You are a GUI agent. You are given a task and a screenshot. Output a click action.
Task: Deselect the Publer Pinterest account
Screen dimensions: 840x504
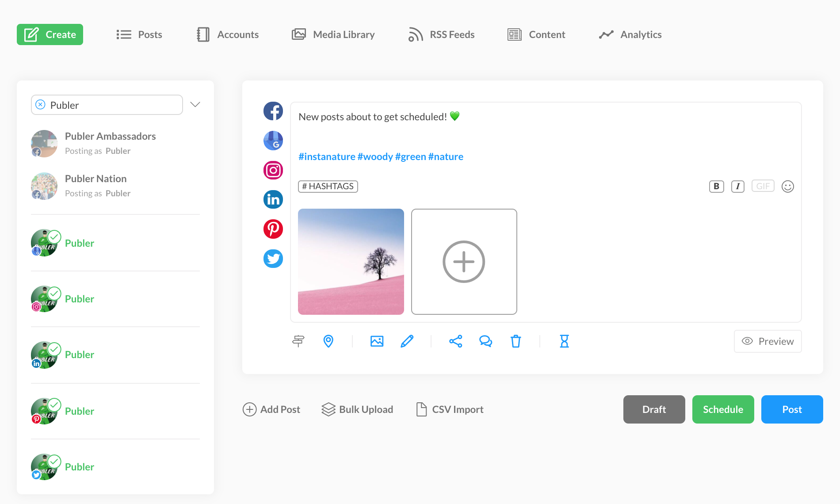(54, 405)
